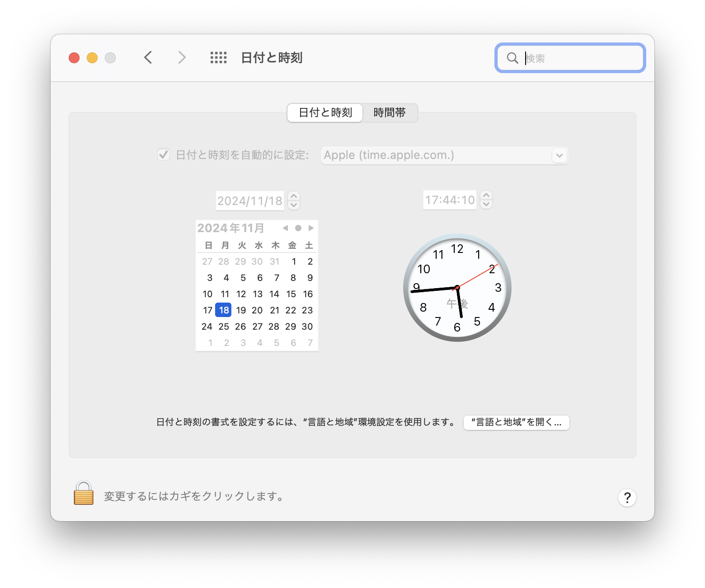Go back with the left chevron

click(x=148, y=58)
